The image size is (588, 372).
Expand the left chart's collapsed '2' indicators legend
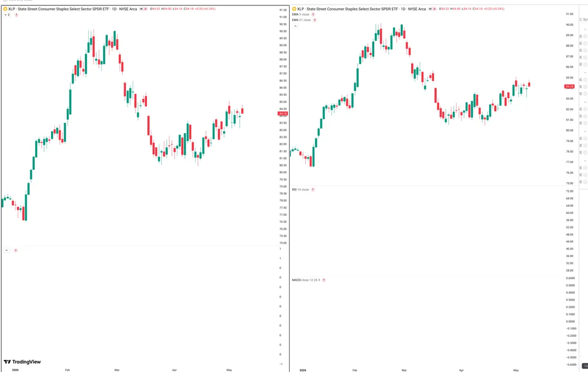(x=6, y=15)
